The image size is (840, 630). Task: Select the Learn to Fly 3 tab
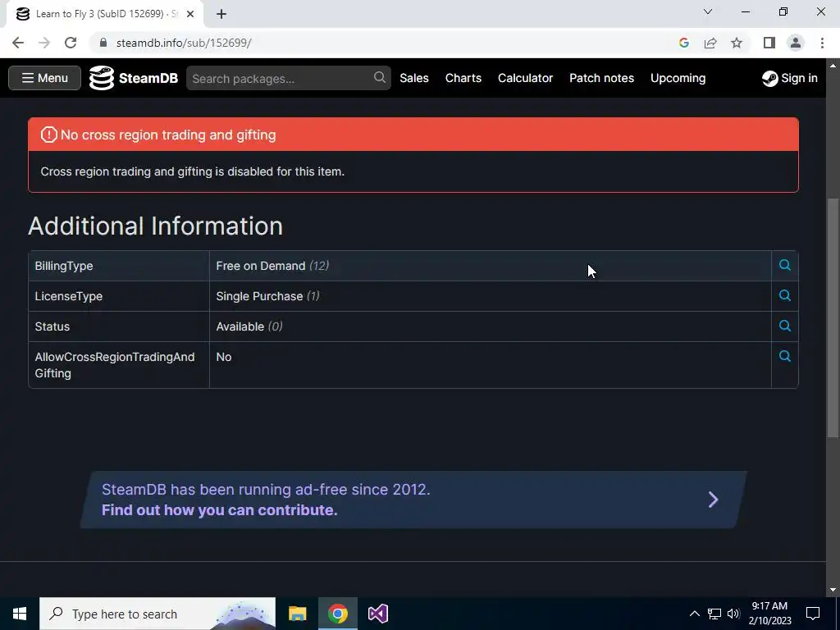click(105, 15)
